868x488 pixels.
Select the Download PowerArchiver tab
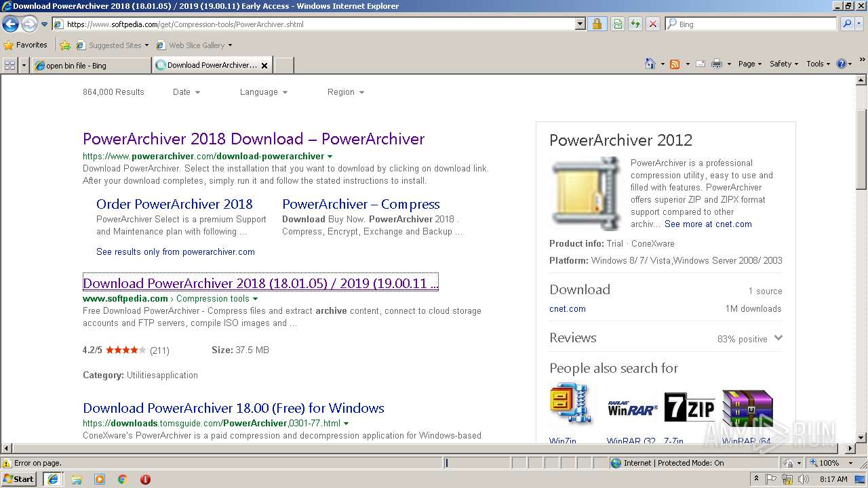(206, 66)
